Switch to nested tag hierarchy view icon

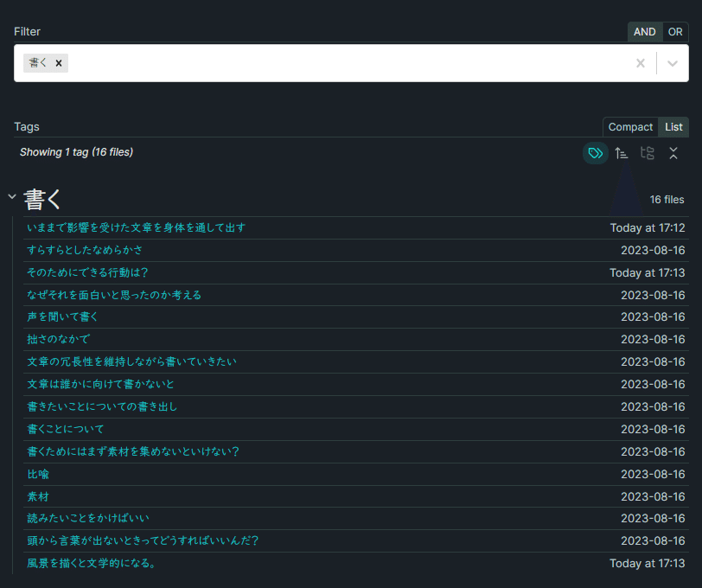tap(647, 153)
